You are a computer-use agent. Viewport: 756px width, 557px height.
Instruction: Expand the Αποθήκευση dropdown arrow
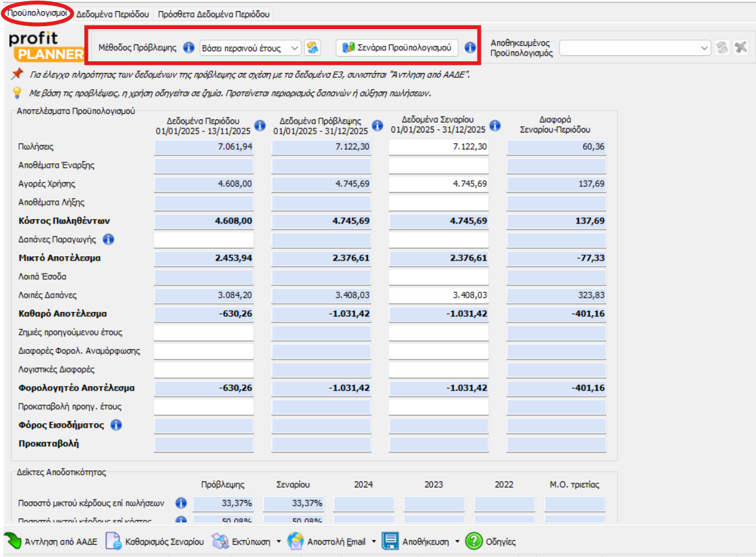point(457,542)
